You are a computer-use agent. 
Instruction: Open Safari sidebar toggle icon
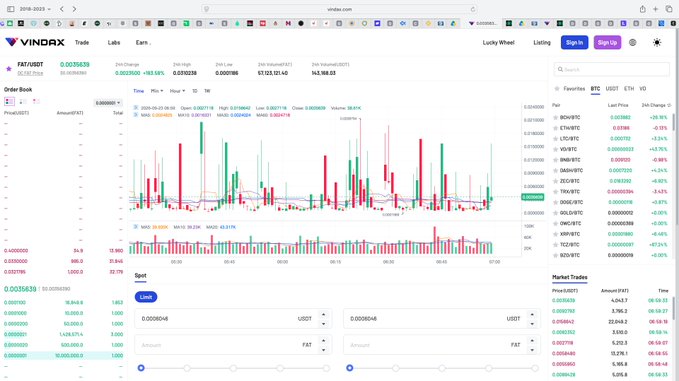[x=10, y=9]
